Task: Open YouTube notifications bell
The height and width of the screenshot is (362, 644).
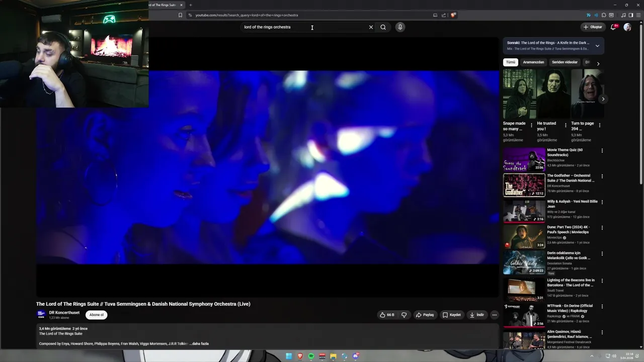Action: [x=613, y=27]
